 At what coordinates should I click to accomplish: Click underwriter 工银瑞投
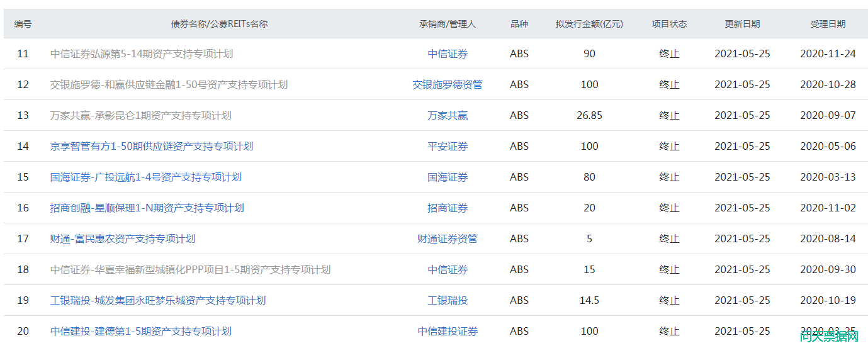(448, 301)
